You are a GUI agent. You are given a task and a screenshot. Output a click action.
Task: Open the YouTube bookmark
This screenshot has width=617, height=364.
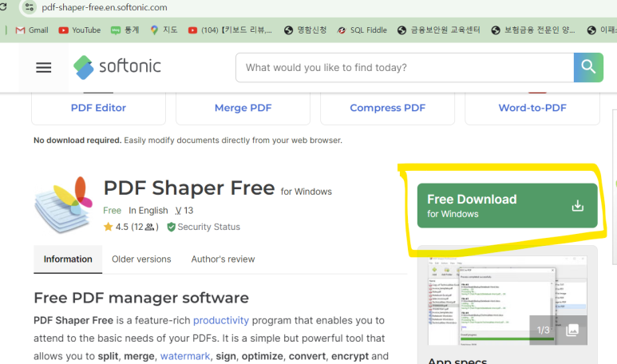[x=80, y=30]
